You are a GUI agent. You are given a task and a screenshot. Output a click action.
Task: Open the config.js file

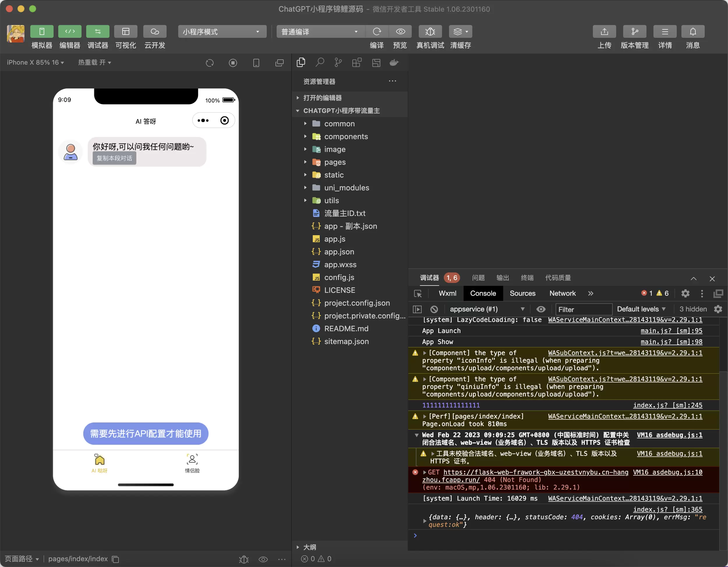[x=350, y=277]
